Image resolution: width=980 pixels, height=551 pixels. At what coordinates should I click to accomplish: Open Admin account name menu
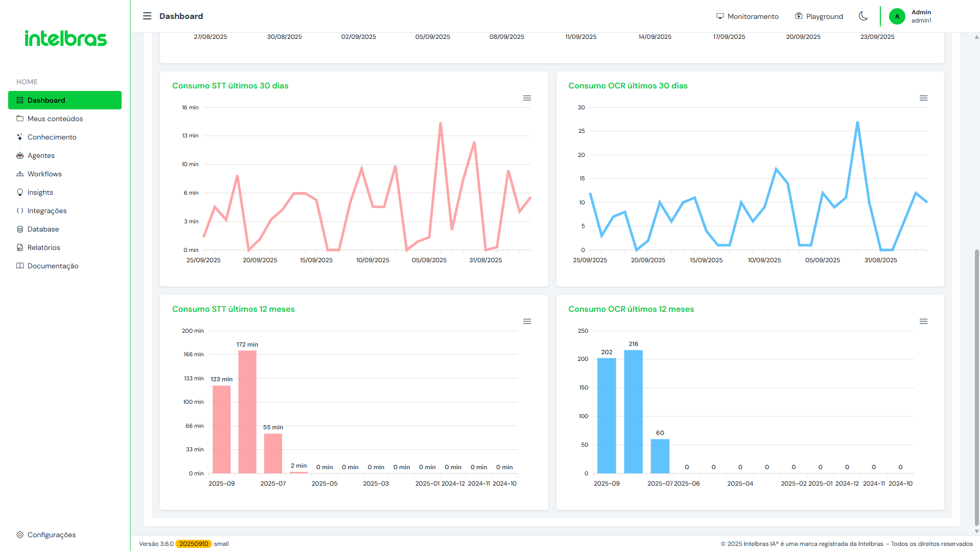tap(921, 16)
